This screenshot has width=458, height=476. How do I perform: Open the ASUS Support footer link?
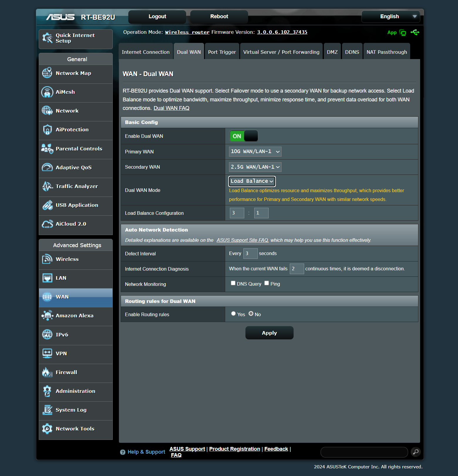click(187, 449)
